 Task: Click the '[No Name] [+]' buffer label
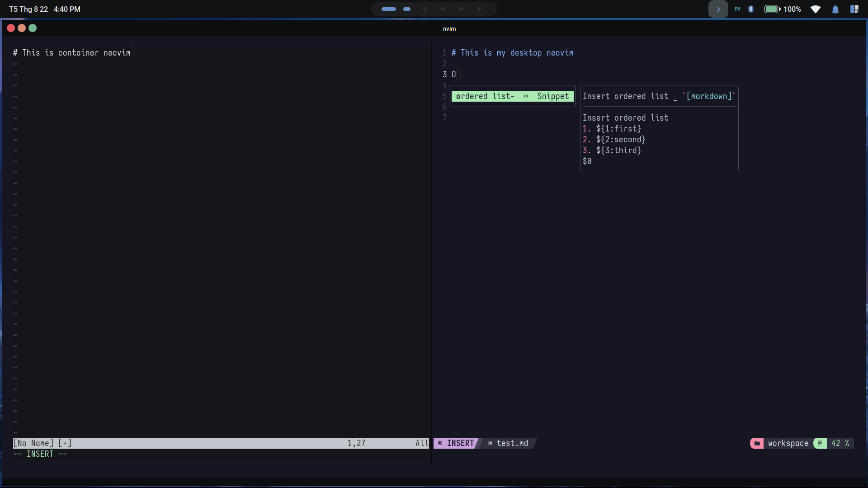click(x=42, y=443)
